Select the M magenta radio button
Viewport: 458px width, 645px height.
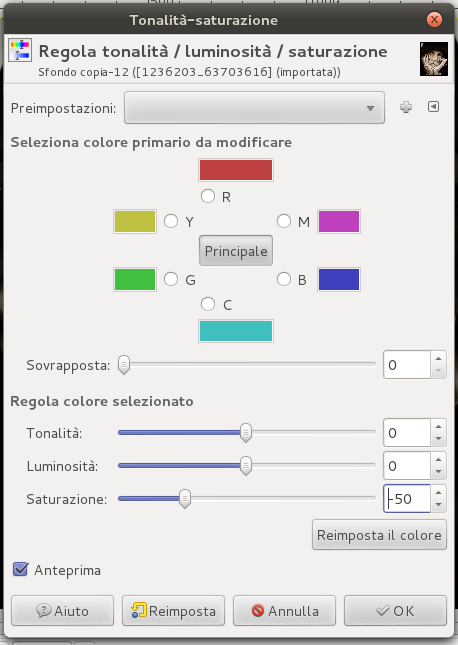pos(284,221)
